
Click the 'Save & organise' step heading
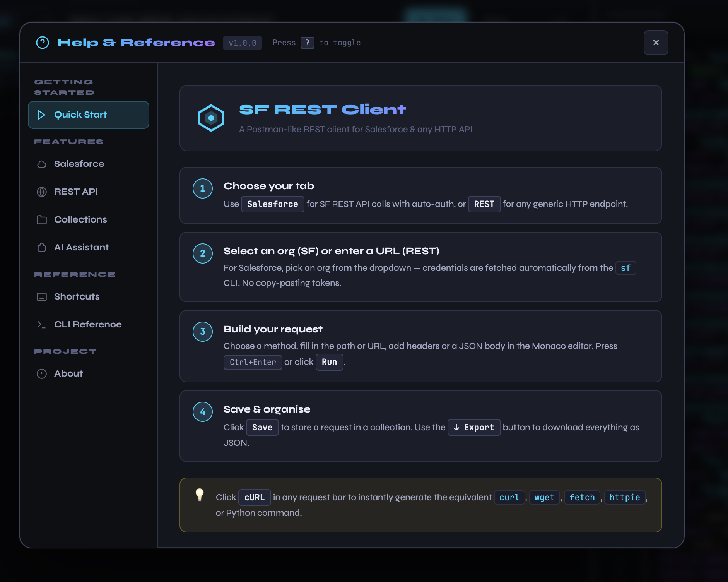click(x=267, y=409)
